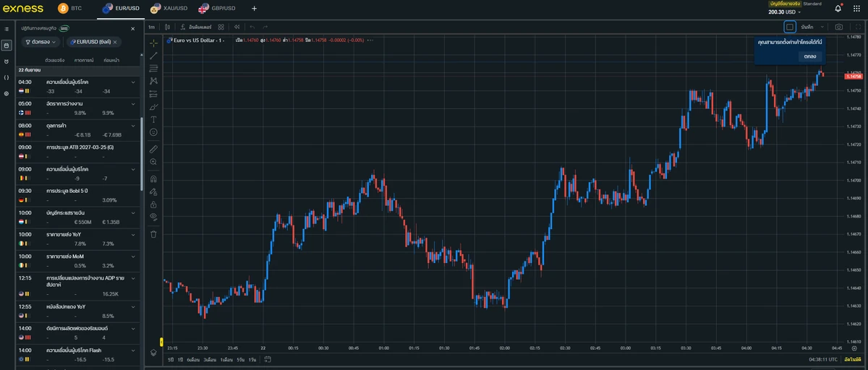Select the brush drawing tool
This screenshot has height=370, width=868.
tap(153, 107)
